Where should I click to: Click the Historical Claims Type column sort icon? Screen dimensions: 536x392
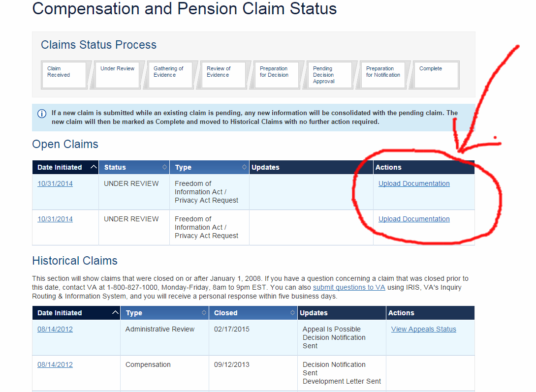tap(204, 313)
